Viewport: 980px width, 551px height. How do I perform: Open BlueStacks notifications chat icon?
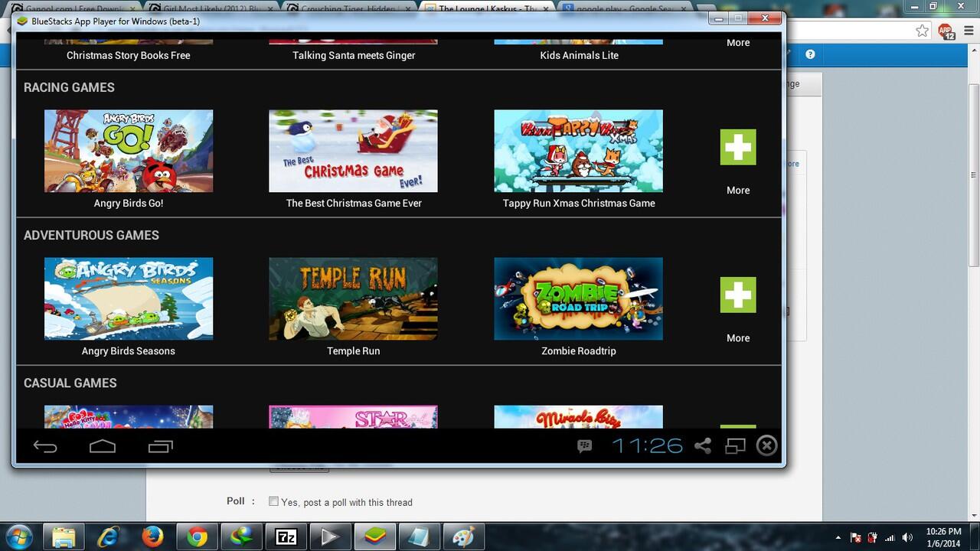pos(585,446)
